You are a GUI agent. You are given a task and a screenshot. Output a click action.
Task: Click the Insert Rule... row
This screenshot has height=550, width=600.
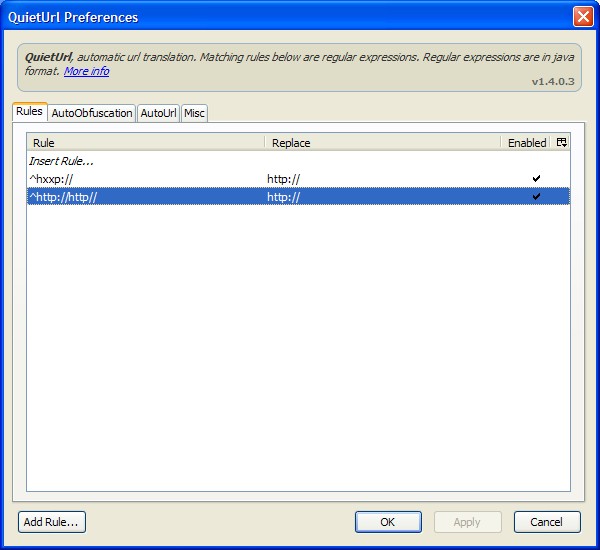click(x=298, y=161)
